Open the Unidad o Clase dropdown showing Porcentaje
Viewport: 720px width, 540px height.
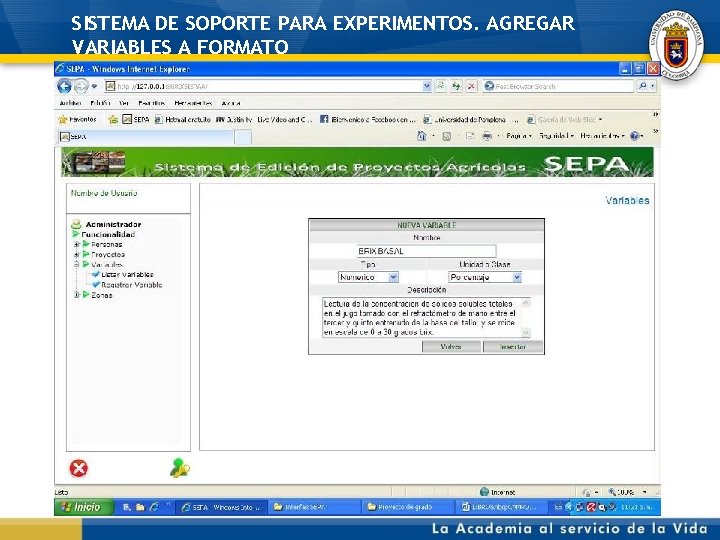(485, 277)
